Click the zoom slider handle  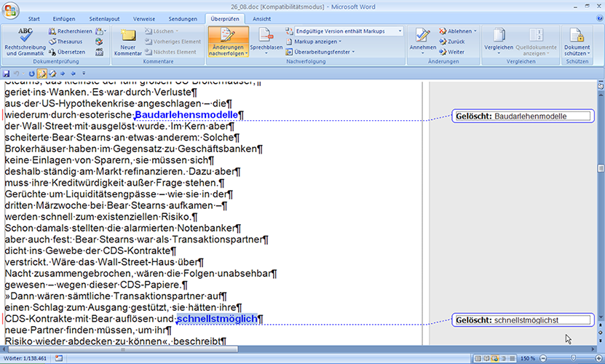coord(574,358)
